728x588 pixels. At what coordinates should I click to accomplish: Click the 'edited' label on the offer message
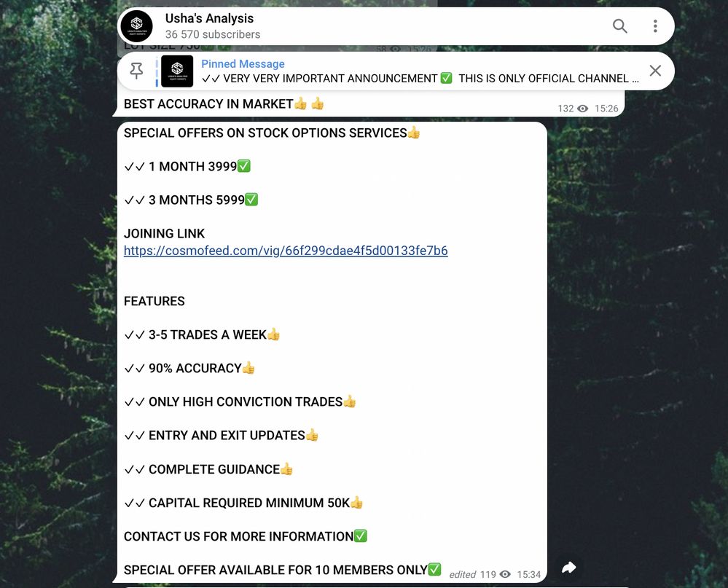(x=463, y=575)
